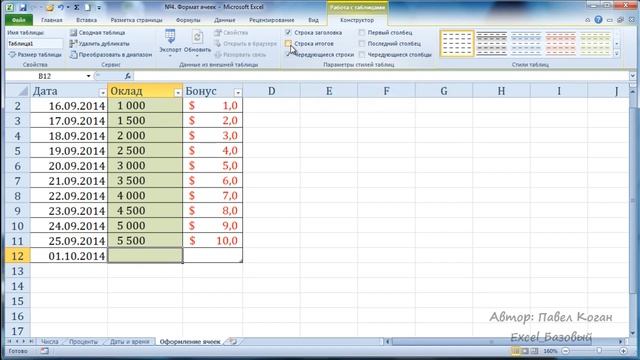
Task: Select row header 12
Action: [18, 256]
